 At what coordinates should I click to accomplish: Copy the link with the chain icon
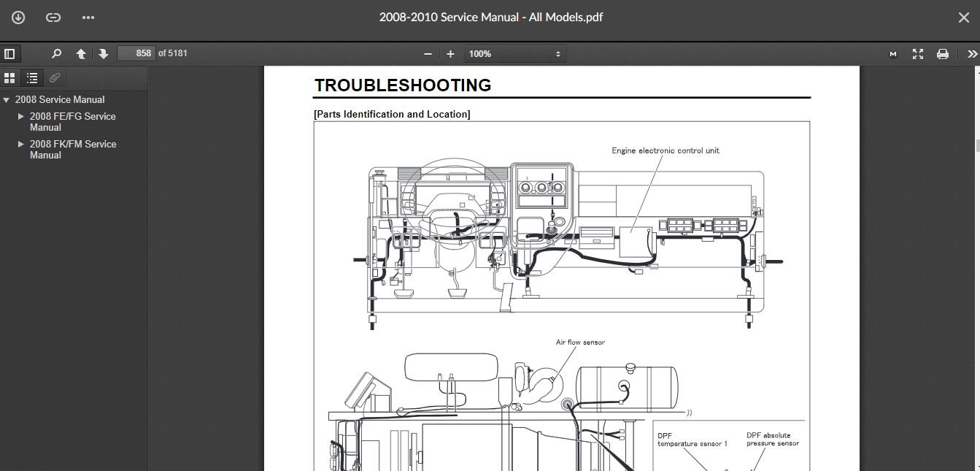coord(53,18)
